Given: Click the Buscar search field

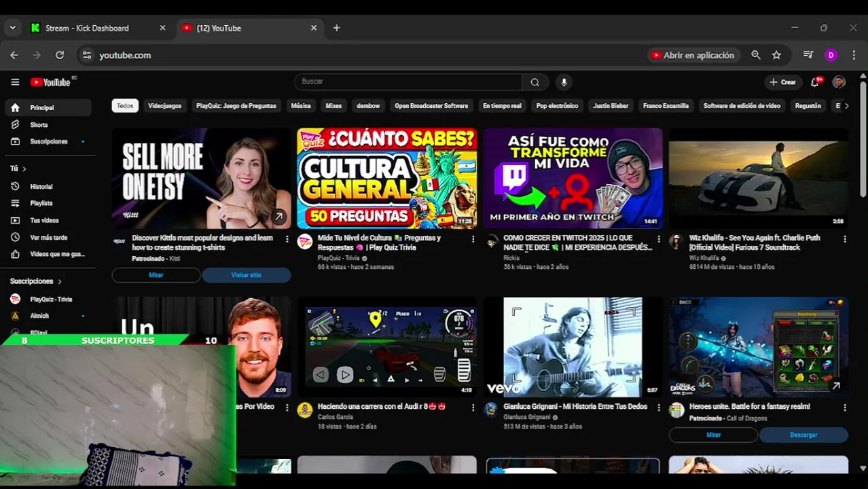Looking at the screenshot, I should coord(408,82).
